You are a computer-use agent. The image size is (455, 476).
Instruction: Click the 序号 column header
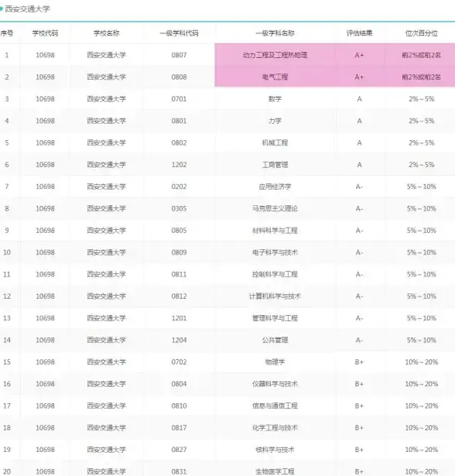(7, 33)
